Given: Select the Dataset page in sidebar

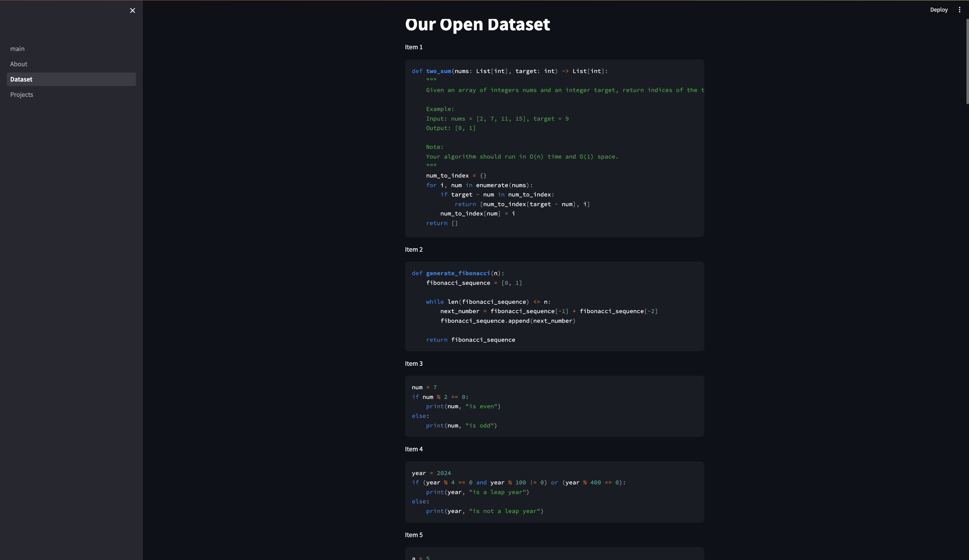Looking at the screenshot, I should [x=21, y=79].
